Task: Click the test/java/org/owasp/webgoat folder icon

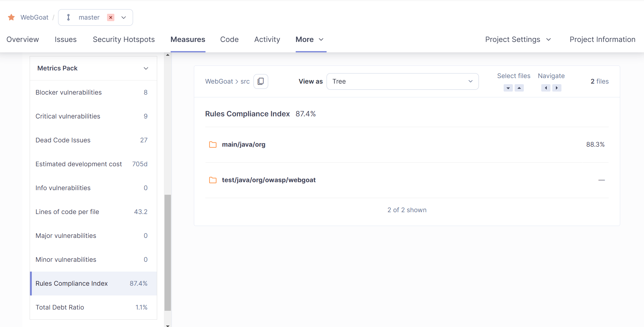Action: [213, 180]
